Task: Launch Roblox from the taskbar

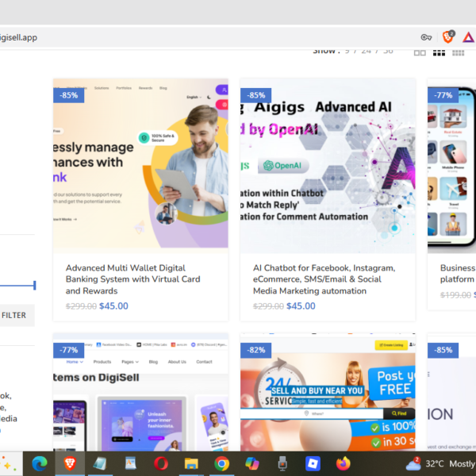Action: click(313, 464)
